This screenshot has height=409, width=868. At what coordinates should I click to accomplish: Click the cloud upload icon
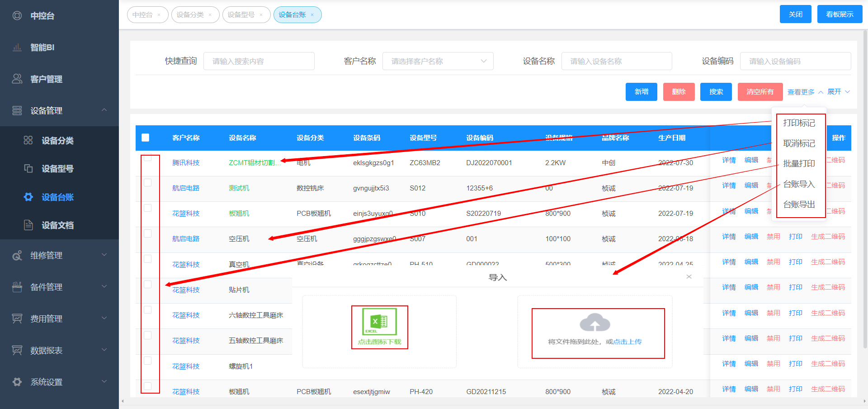point(595,323)
